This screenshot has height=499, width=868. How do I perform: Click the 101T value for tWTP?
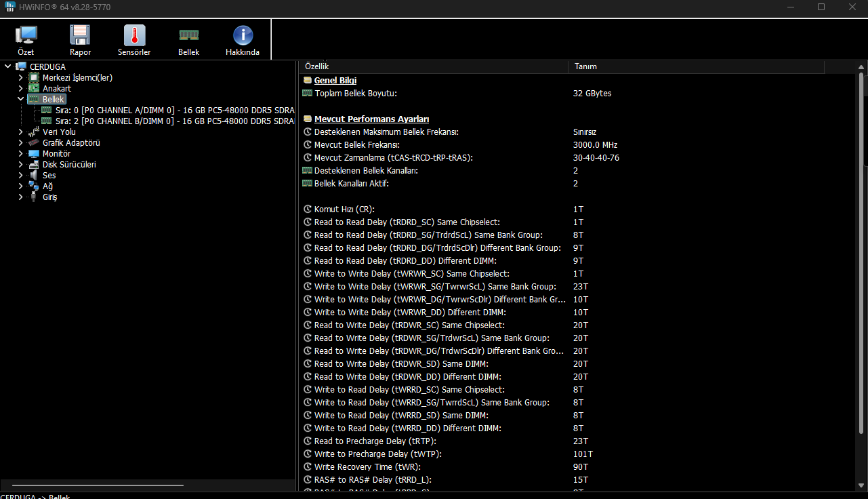pyautogui.click(x=583, y=454)
